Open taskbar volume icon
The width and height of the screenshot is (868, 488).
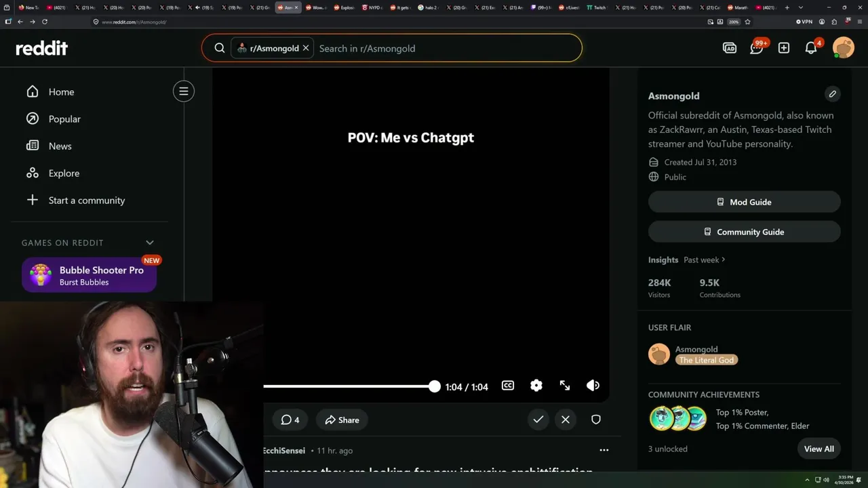tap(826, 480)
